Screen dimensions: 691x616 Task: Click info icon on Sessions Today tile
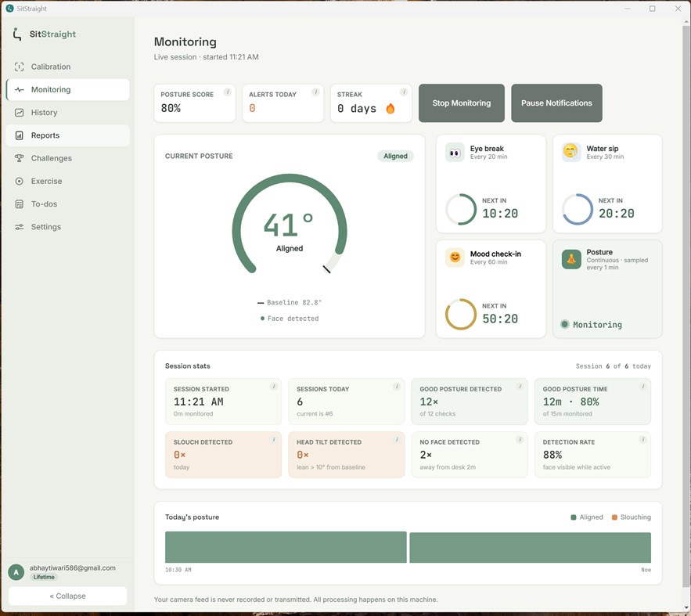tap(397, 387)
